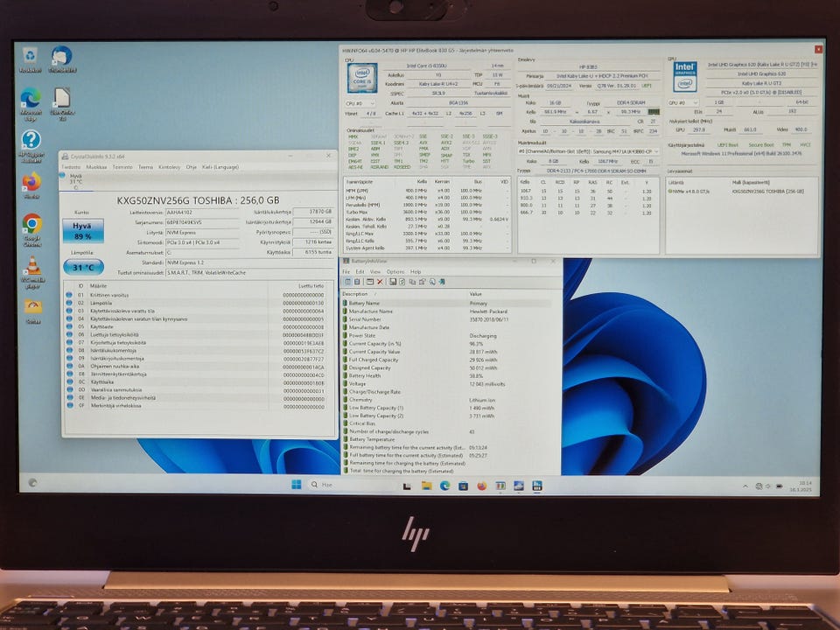Open the CPU #0 dropdown in HWiNFO
840x630 pixels.
click(x=360, y=103)
